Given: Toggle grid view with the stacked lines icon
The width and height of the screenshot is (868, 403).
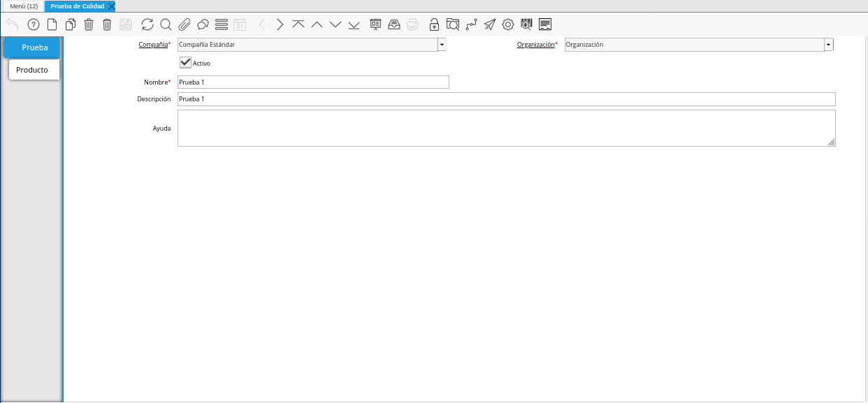Looking at the screenshot, I should [x=222, y=24].
